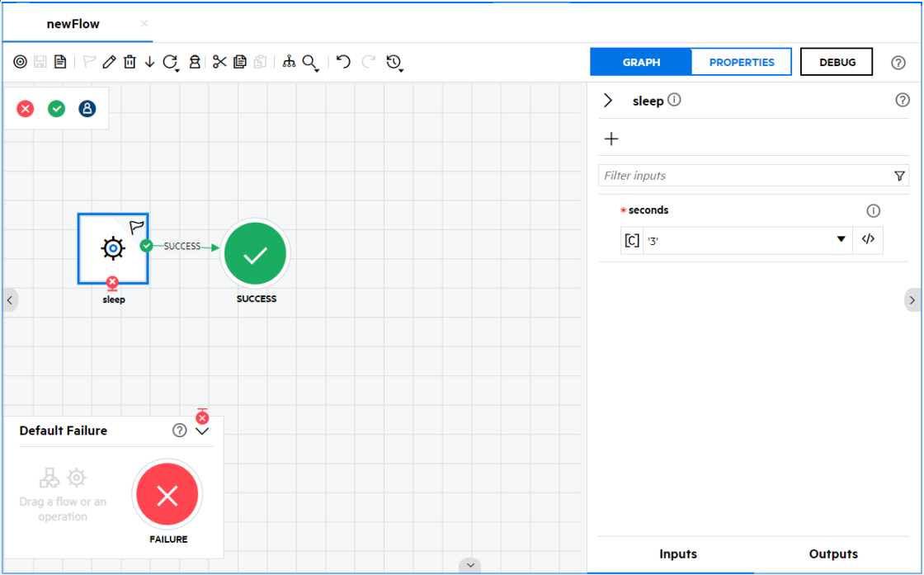
Task: Click the plus to add an input
Action: click(x=610, y=139)
